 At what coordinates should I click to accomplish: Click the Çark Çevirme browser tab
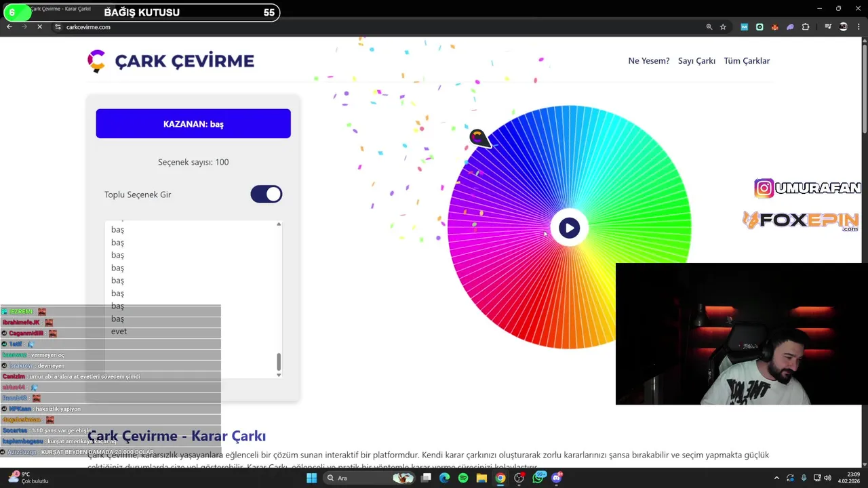click(61, 9)
